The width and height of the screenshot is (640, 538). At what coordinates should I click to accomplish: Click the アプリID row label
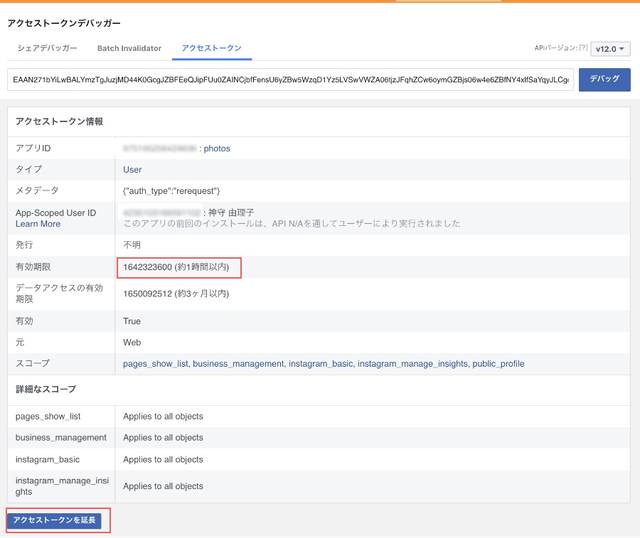pos(33,148)
